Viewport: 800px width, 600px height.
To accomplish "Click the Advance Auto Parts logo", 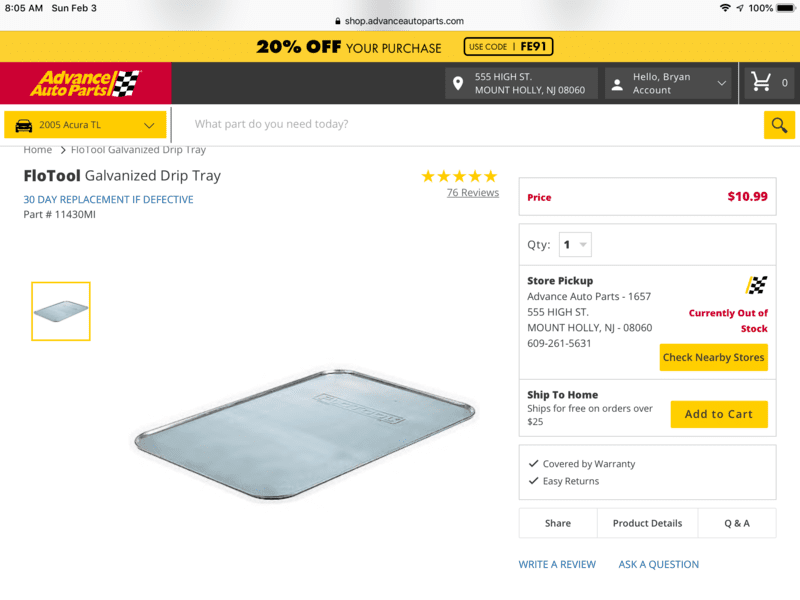I will (x=85, y=83).
